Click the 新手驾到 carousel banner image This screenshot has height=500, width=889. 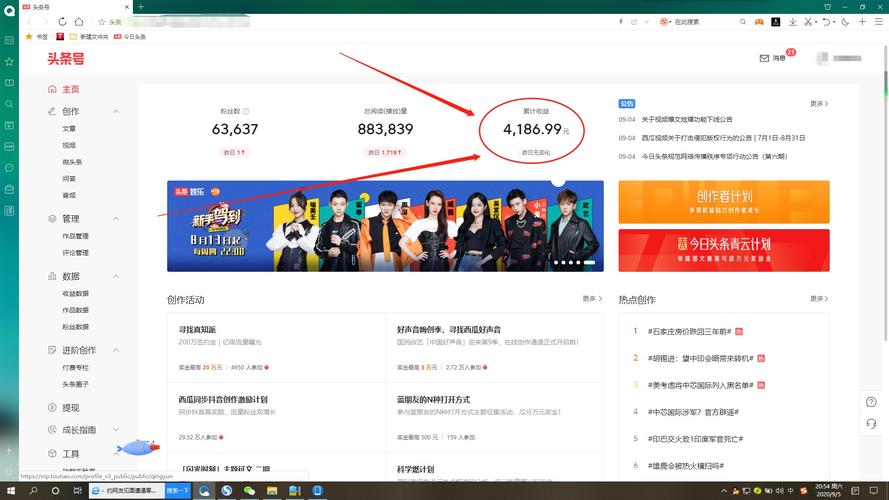385,226
